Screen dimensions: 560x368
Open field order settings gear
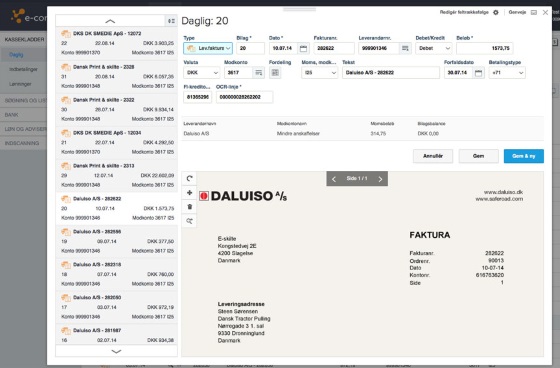click(x=496, y=13)
